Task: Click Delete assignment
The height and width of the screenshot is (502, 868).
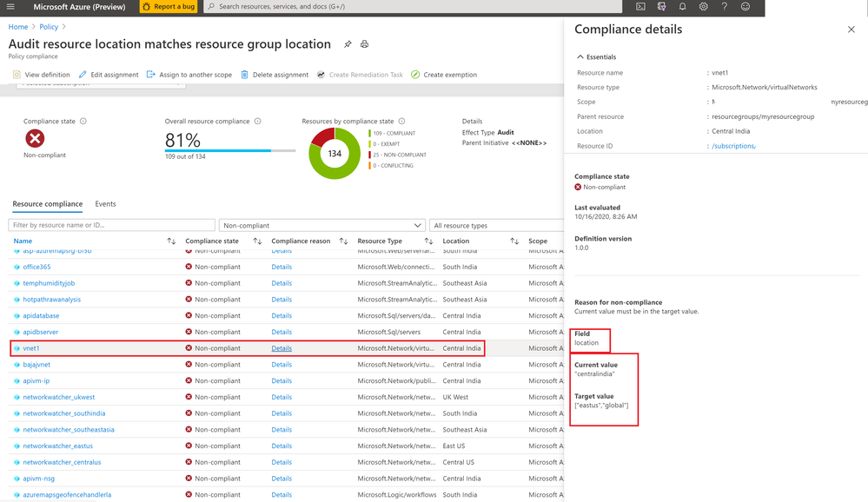Action: click(275, 75)
